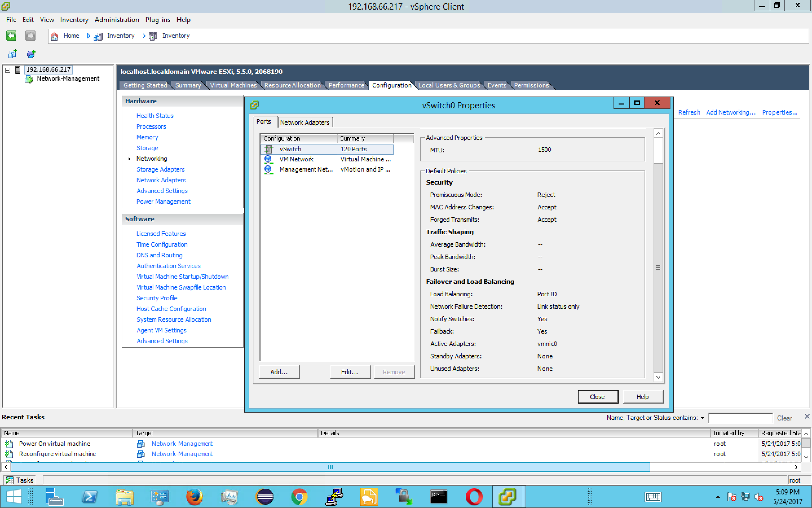Click the Add Networking... link
The width and height of the screenshot is (812, 508).
[731, 112]
